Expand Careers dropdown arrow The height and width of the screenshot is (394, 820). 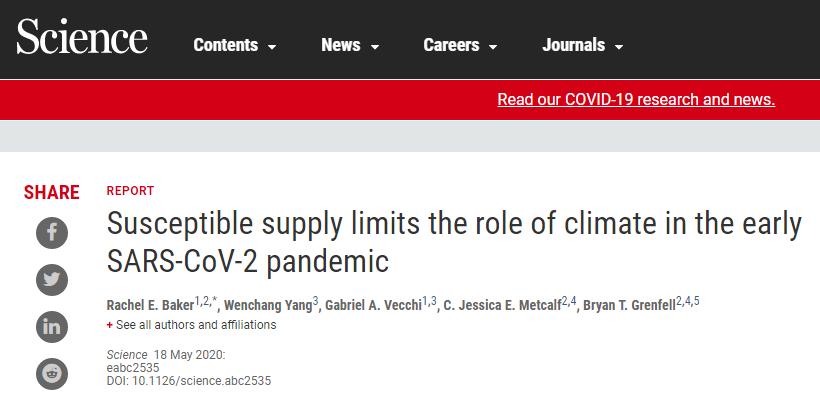click(x=493, y=47)
